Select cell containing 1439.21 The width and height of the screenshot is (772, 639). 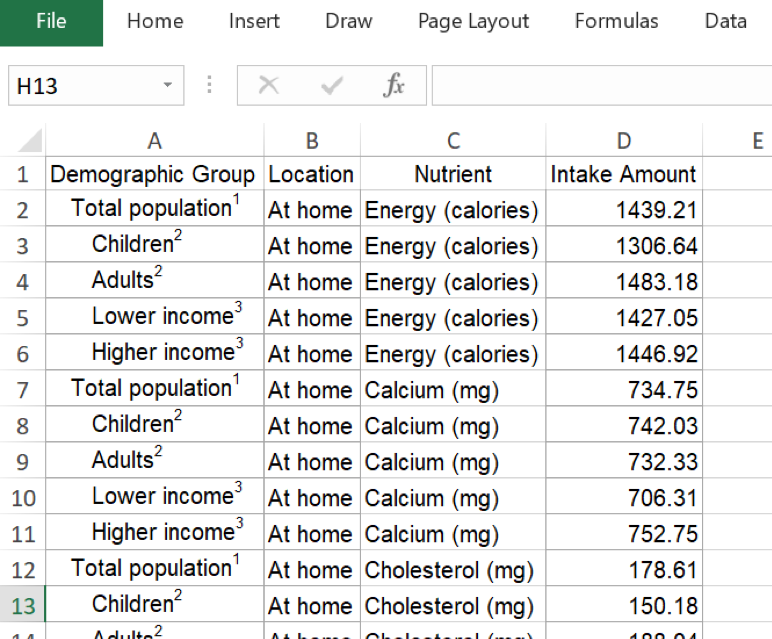624,210
